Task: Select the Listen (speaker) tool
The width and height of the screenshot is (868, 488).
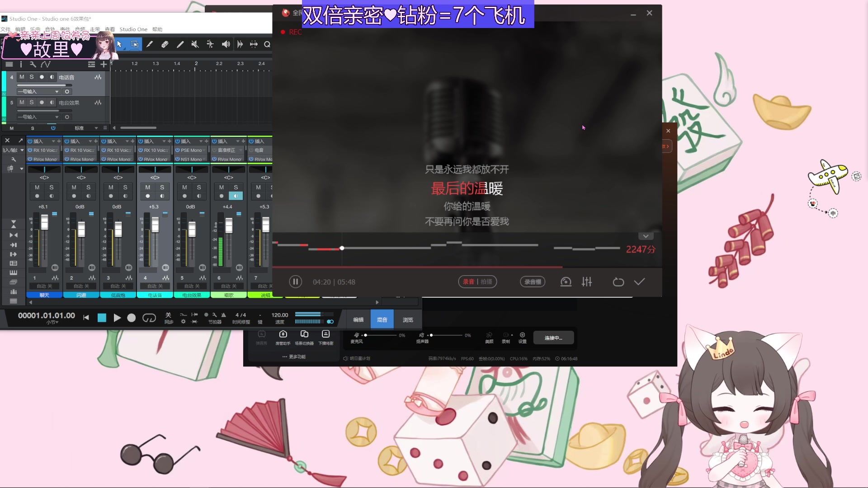Action: pos(226,44)
